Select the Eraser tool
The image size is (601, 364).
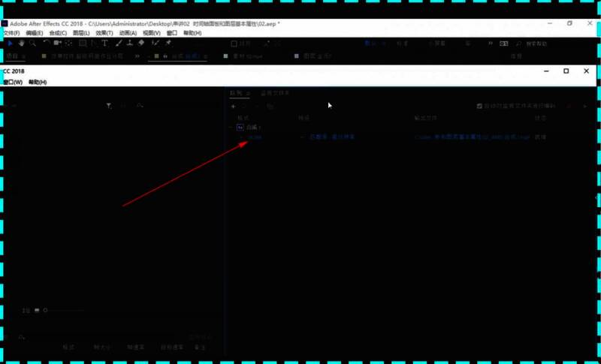click(x=141, y=44)
